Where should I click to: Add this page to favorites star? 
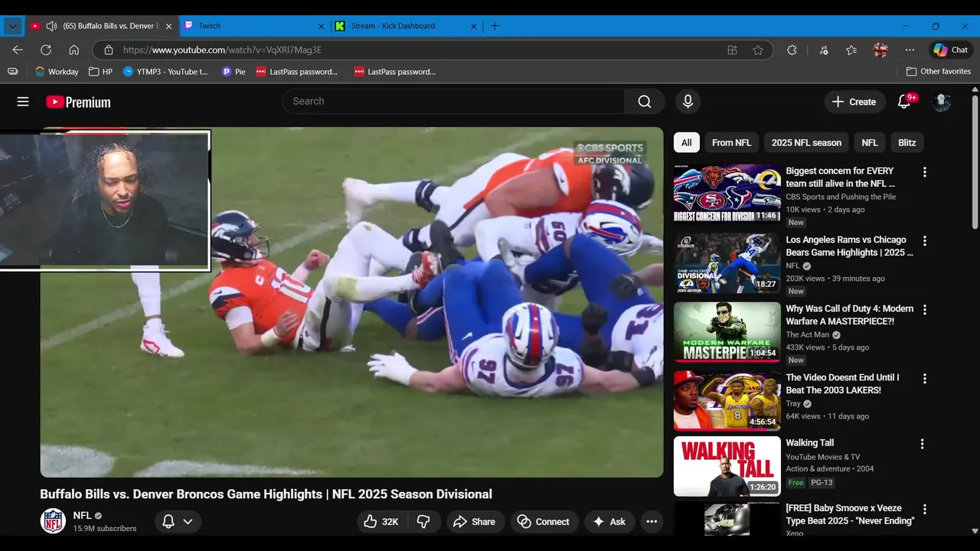point(758,50)
